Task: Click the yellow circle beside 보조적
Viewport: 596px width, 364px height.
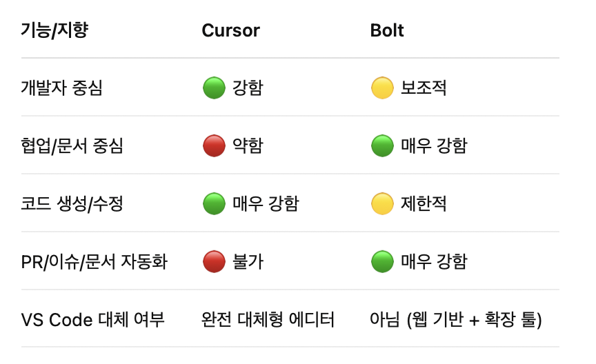Action: (382, 88)
